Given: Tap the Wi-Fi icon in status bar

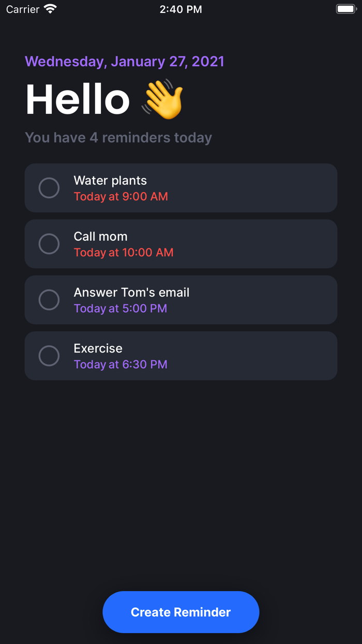Looking at the screenshot, I should click(50, 9).
